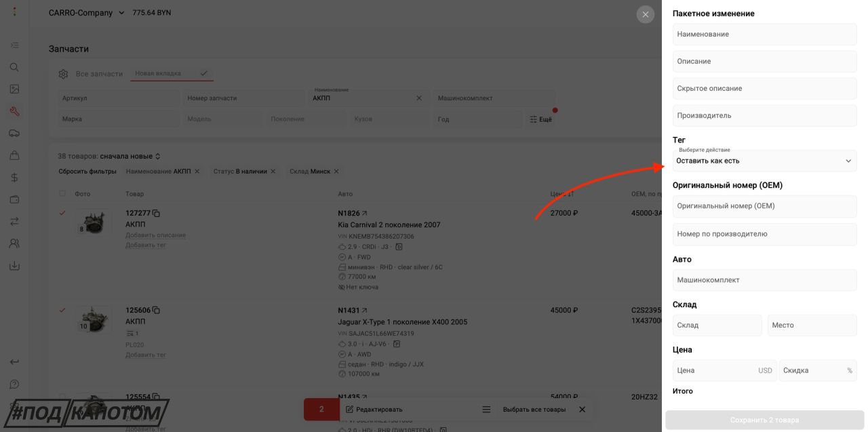Close the batch edit panel with X
The height and width of the screenshot is (432, 868).
point(645,14)
